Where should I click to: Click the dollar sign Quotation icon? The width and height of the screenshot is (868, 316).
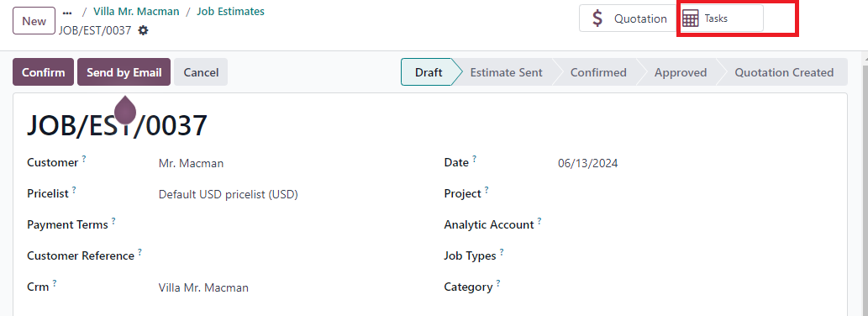[597, 18]
